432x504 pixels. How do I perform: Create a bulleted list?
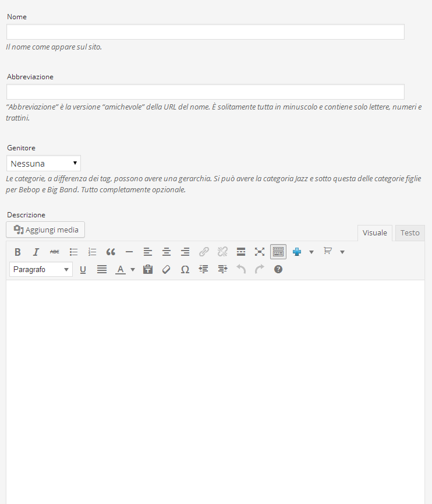click(x=73, y=252)
